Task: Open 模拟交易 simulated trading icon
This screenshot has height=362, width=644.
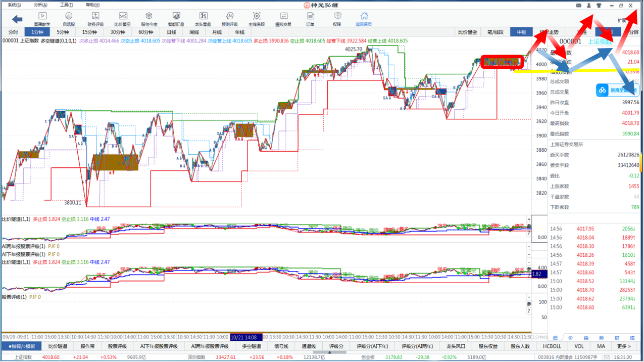Action: pos(283,19)
